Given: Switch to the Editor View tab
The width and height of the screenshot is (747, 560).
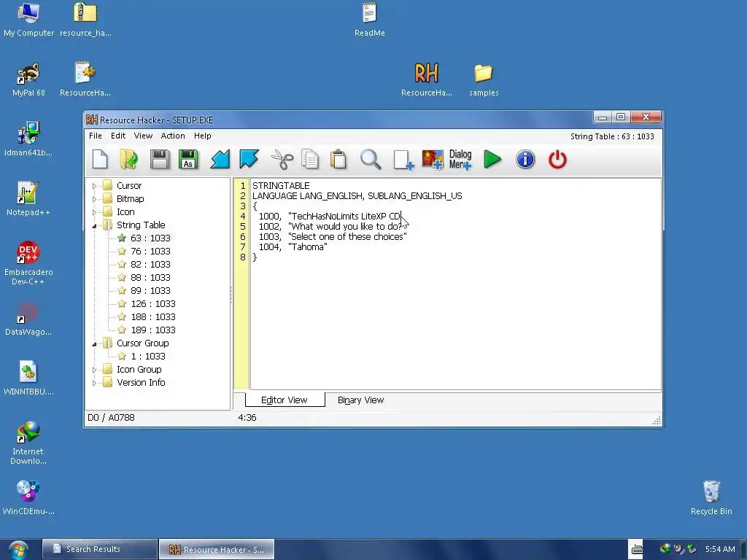Looking at the screenshot, I should click(285, 400).
